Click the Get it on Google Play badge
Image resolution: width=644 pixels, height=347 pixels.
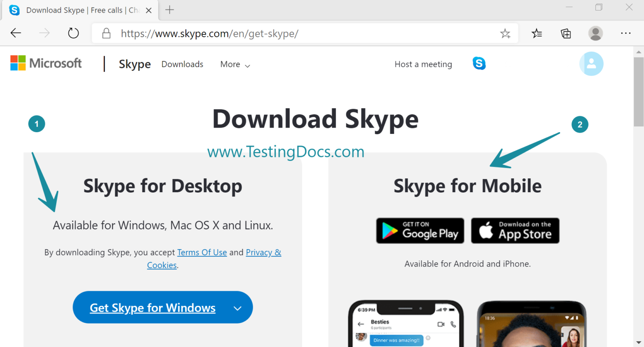click(x=420, y=230)
